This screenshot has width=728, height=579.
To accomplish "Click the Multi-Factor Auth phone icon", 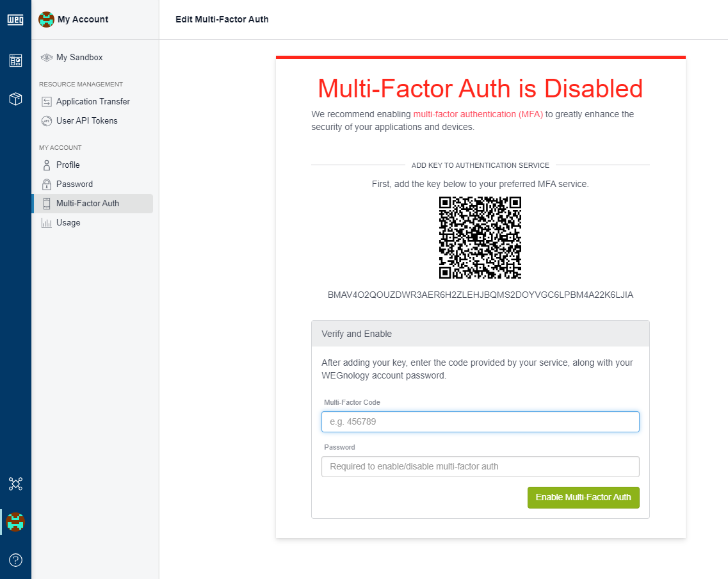I will 47,204.
